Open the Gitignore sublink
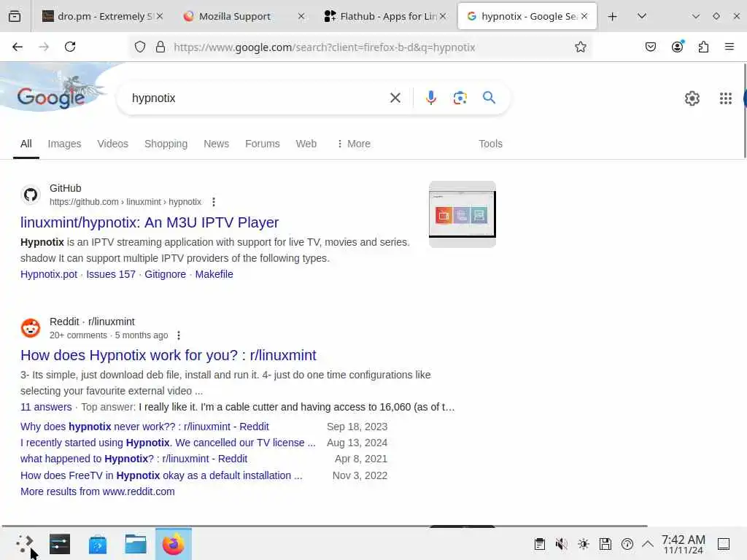The image size is (747, 560). [166, 274]
